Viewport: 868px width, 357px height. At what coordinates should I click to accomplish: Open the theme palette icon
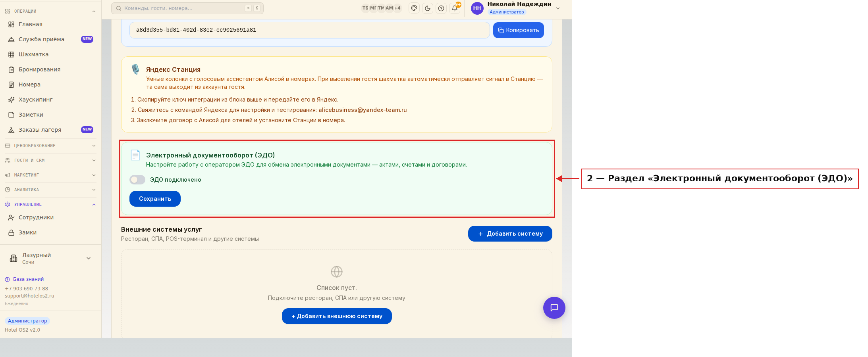414,8
